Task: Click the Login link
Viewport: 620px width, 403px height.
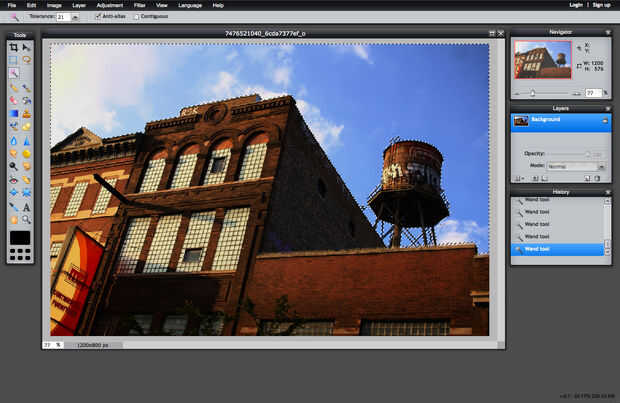Action: 575,5
